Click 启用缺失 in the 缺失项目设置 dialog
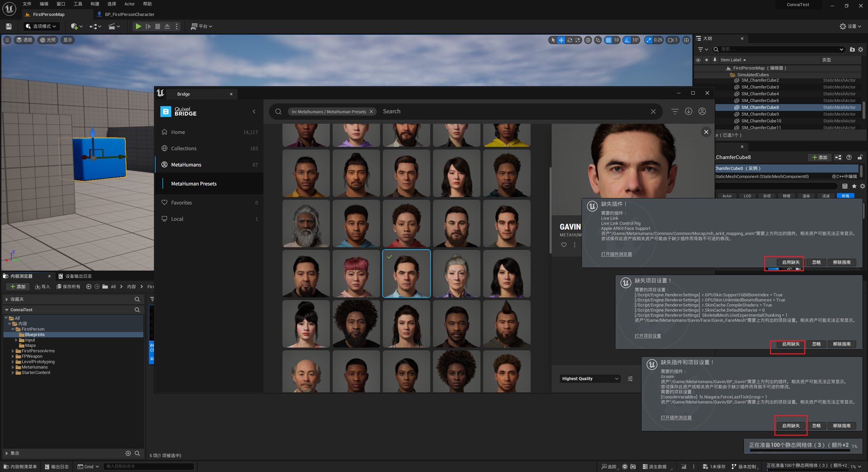Viewport: 868px width, 472px height. [x=791, y=344]
